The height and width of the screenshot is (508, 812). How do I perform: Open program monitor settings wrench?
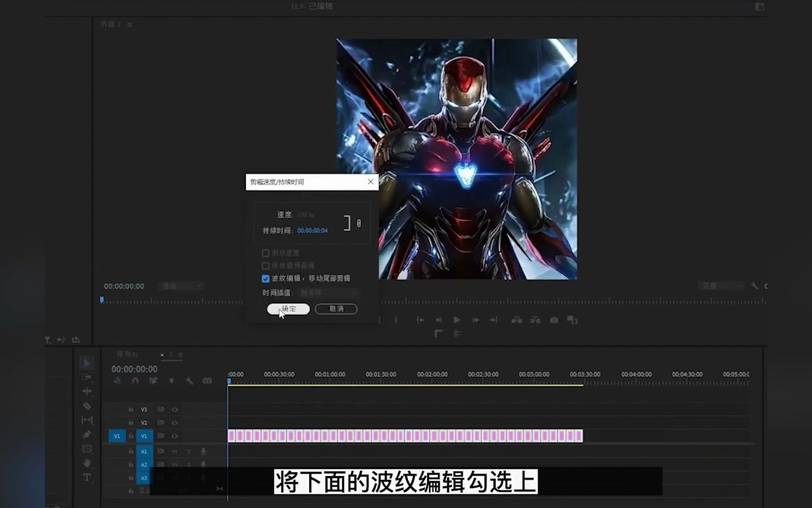(754, 286)
